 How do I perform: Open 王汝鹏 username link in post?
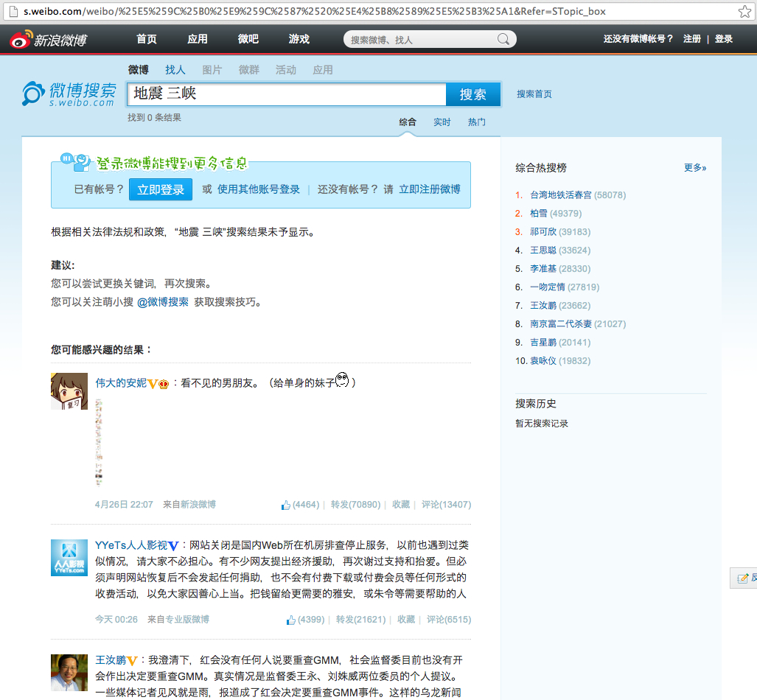(x=111, y=660)
